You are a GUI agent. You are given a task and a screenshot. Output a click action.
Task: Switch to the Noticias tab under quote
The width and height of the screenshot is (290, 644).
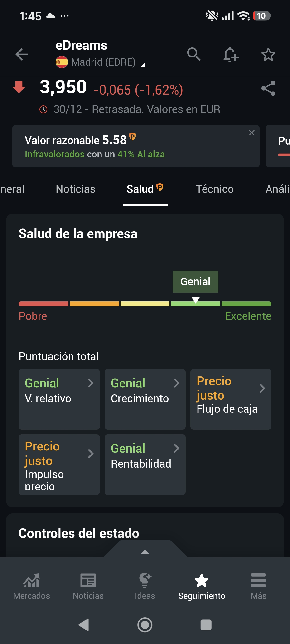(x=76, y=189)
